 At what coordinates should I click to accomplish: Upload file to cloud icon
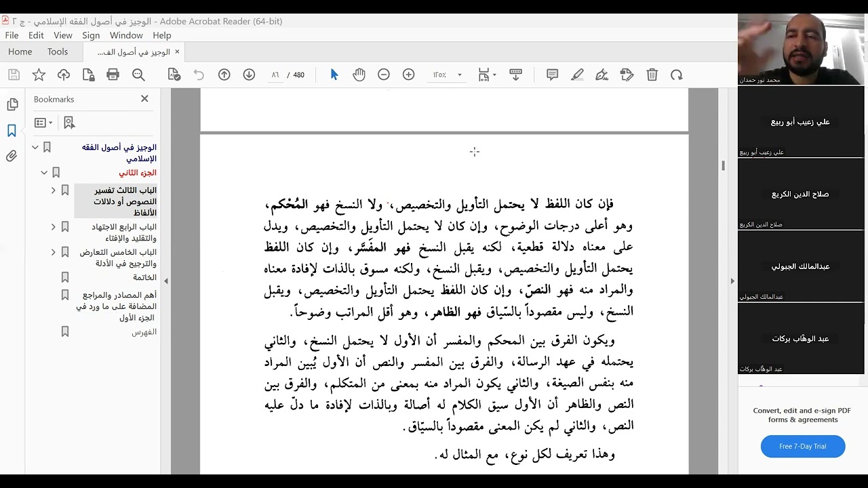coord(64,75)
